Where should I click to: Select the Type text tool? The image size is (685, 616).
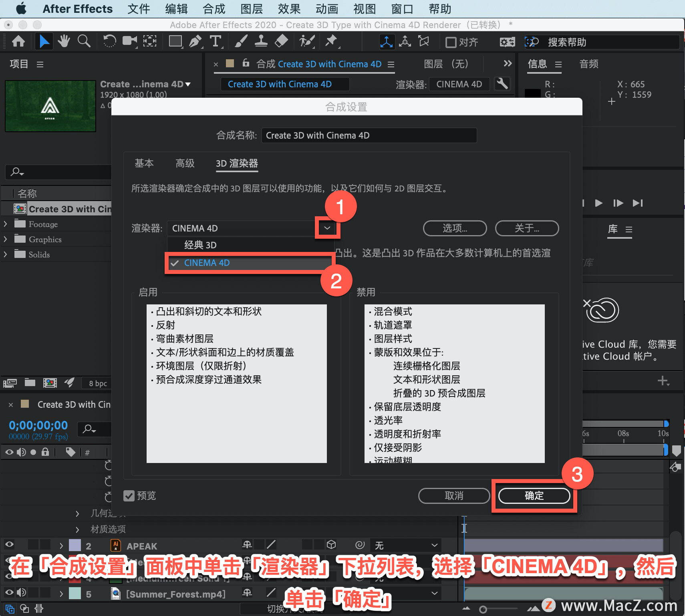(216, 41)
